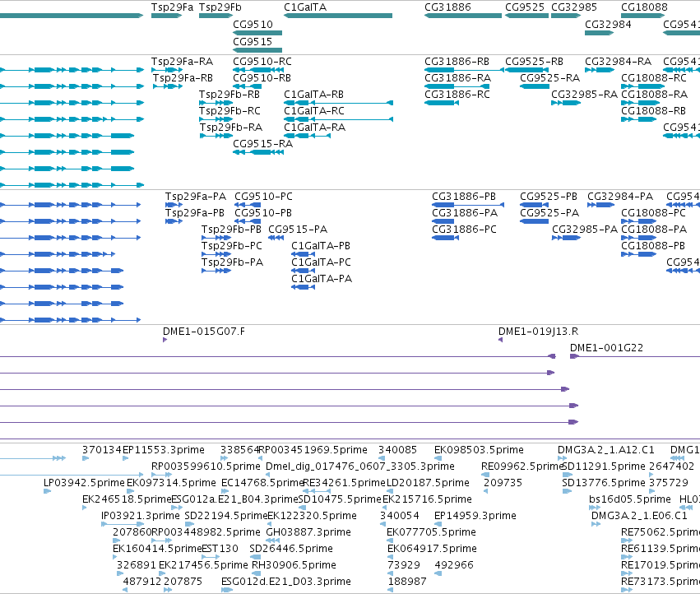Select protein CG32984-PA
This screenshot has width=700, height=594.
click(620, 197)
